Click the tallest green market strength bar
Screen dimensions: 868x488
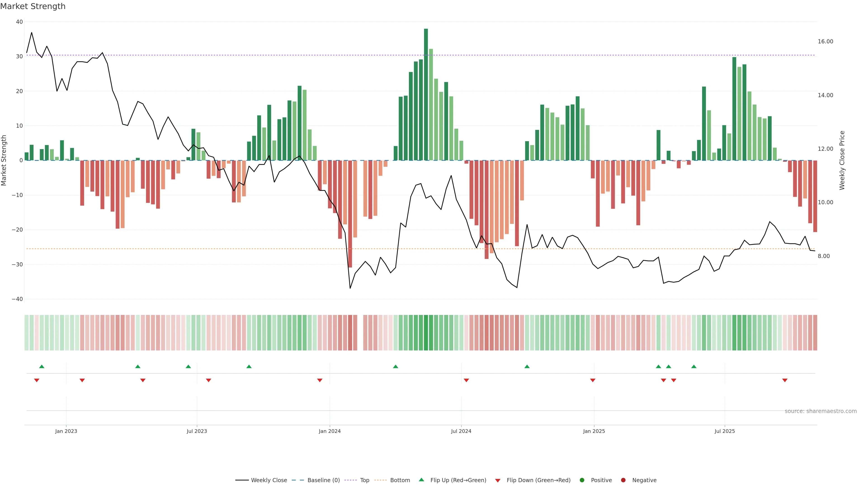(x=426, y=94)
